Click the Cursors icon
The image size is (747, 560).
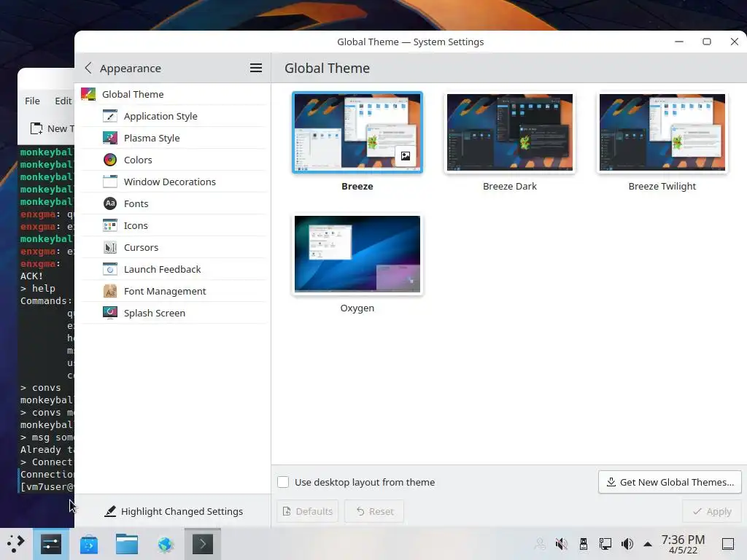(110, 248)
